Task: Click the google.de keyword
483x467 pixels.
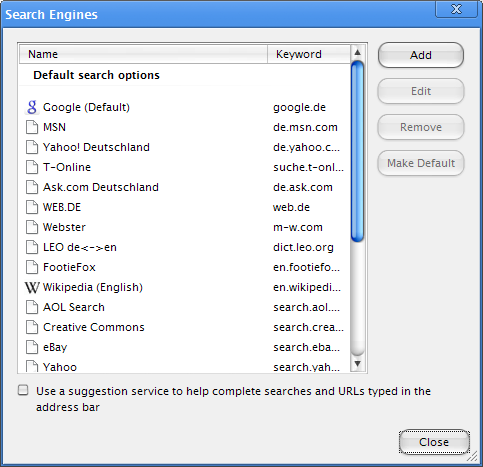Action: [300, 107]
